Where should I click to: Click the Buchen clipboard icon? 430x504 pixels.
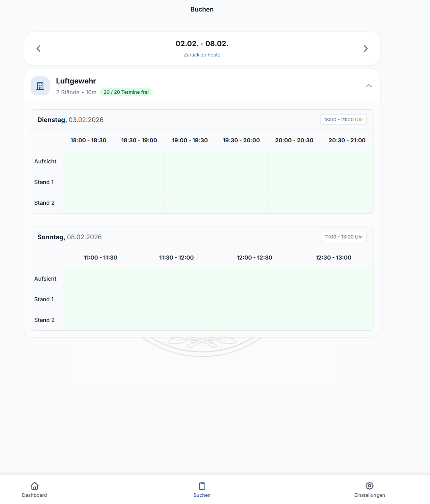(x=202, y=486)
